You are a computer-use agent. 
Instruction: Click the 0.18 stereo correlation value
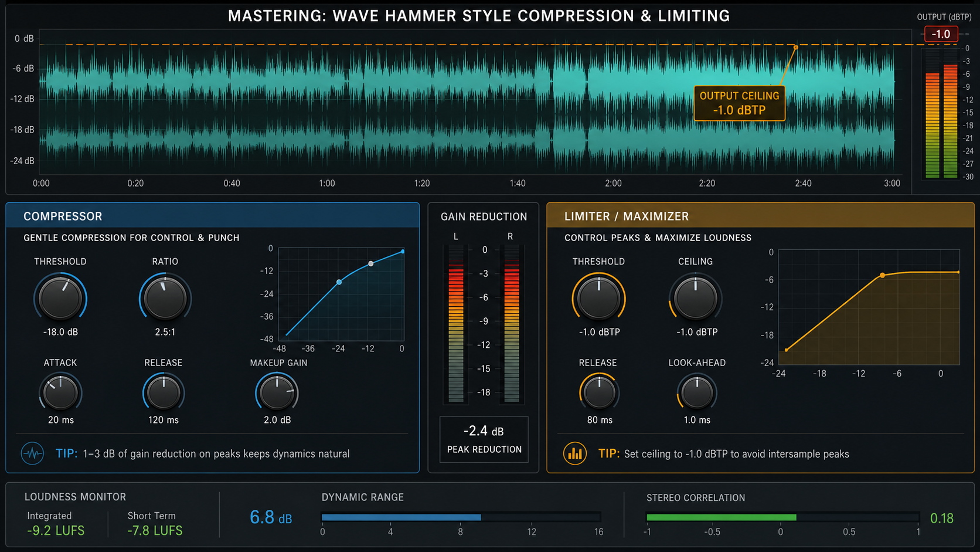pyautogui.click(x=942, y=518)
